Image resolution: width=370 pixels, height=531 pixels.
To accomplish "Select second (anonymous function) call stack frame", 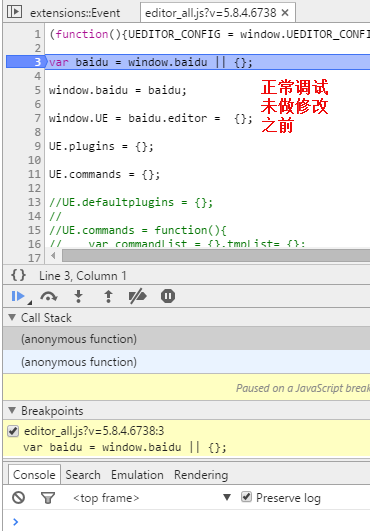I will 186,362.
